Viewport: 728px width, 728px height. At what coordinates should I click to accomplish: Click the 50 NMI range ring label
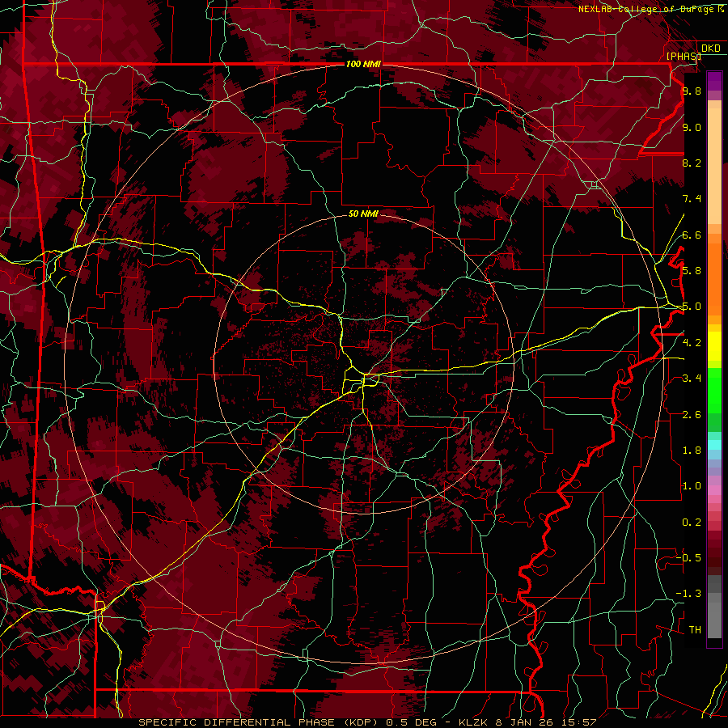pyautogui.click(x=363, y=214)
